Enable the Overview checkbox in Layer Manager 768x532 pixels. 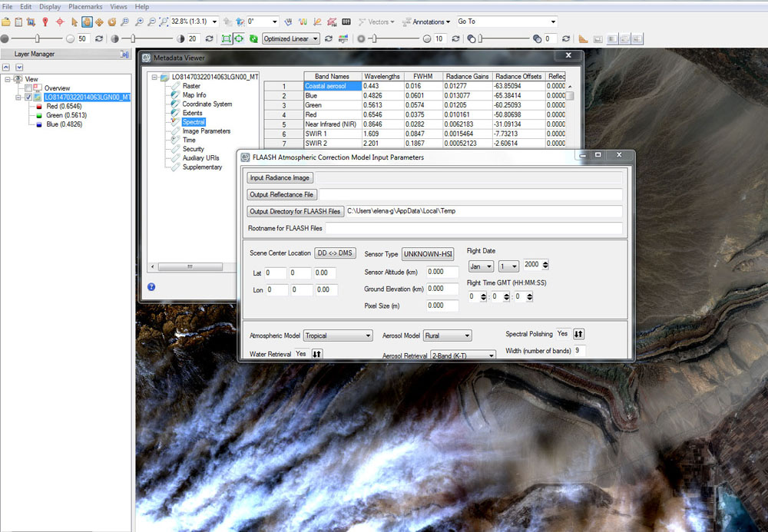click(x=29, y=88)
